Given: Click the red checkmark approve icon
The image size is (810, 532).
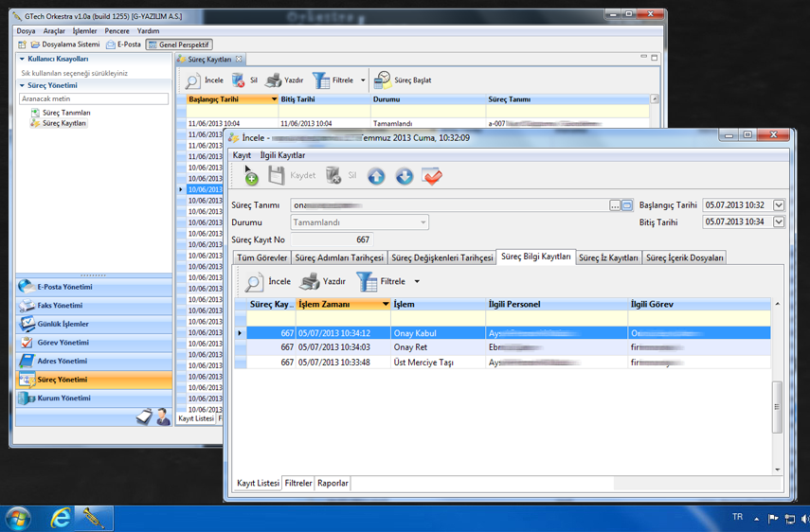Looking at the screenshot, I should 432,176.
